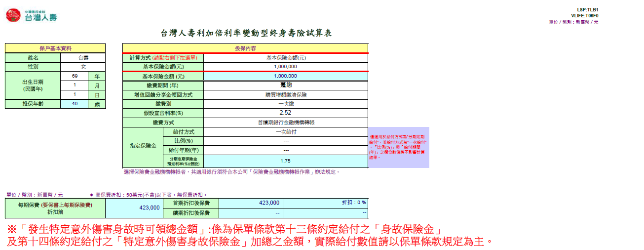Click the 首期折扣後保費 amount 423,000

click(251, 203)
